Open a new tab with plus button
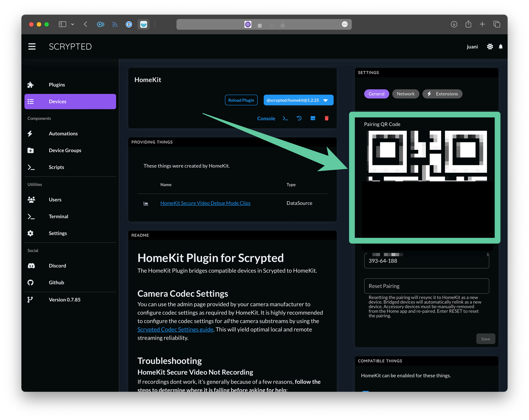 click(x=482, y=24)
